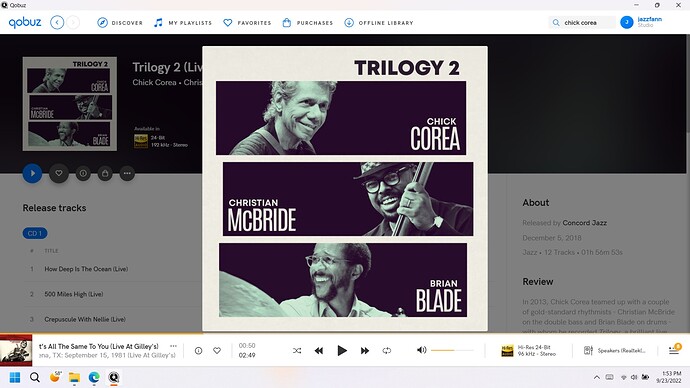690x388 pixels.
Task: Skip to the next track
Action: 365,351
